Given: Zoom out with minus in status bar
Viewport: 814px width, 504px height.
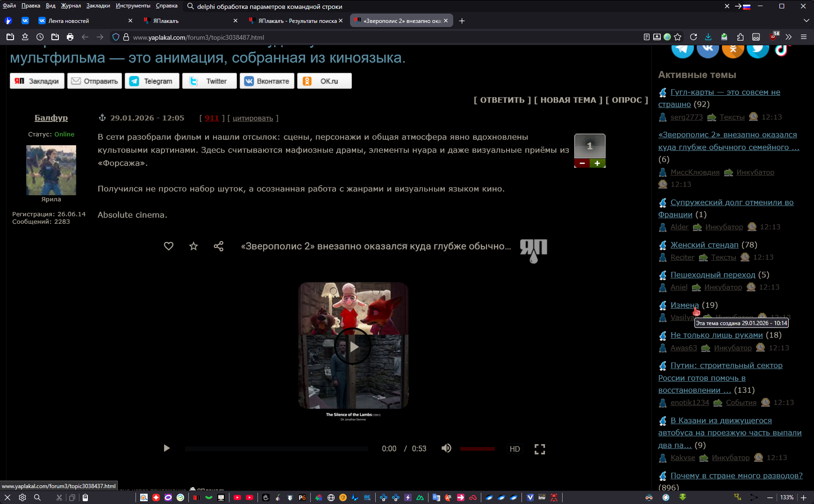Looking at the screenshot, I should point(770,497).
